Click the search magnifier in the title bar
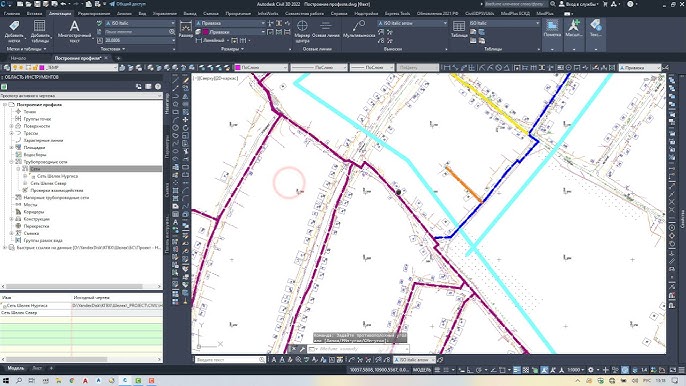 click(553, 4)
